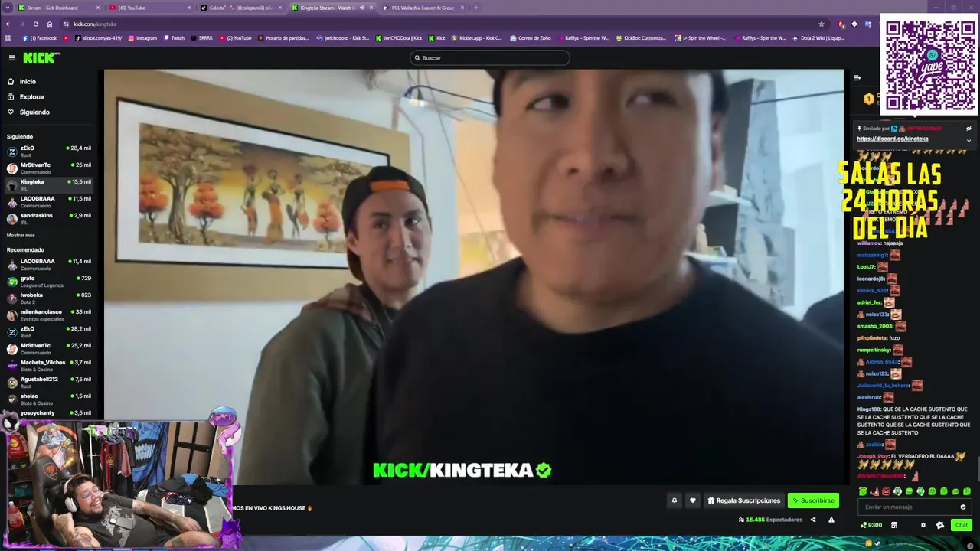The image size is (980, 551).
Task: Open zEkO channel in Siguiendo list
Action: tap(49, 152)
